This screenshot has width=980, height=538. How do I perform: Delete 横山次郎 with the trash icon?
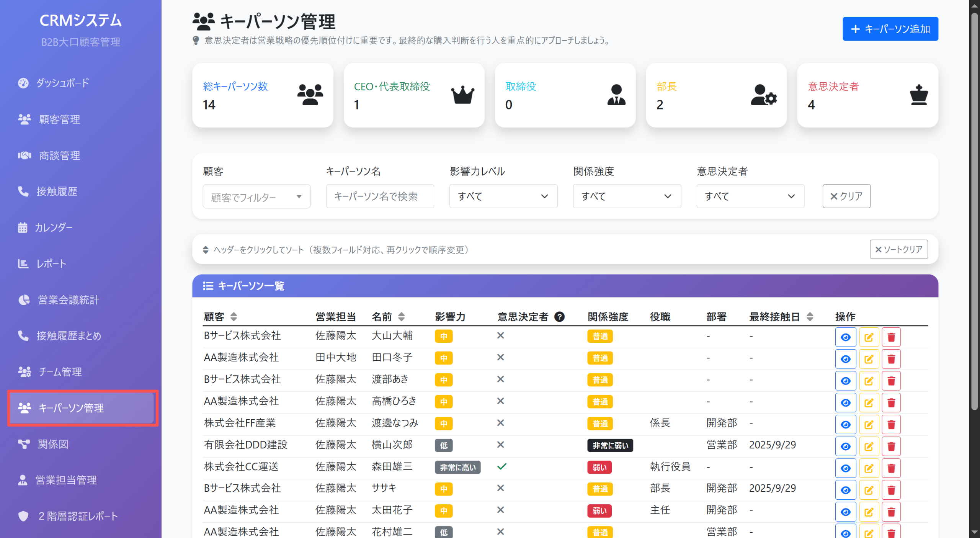[x=891, y=446]
